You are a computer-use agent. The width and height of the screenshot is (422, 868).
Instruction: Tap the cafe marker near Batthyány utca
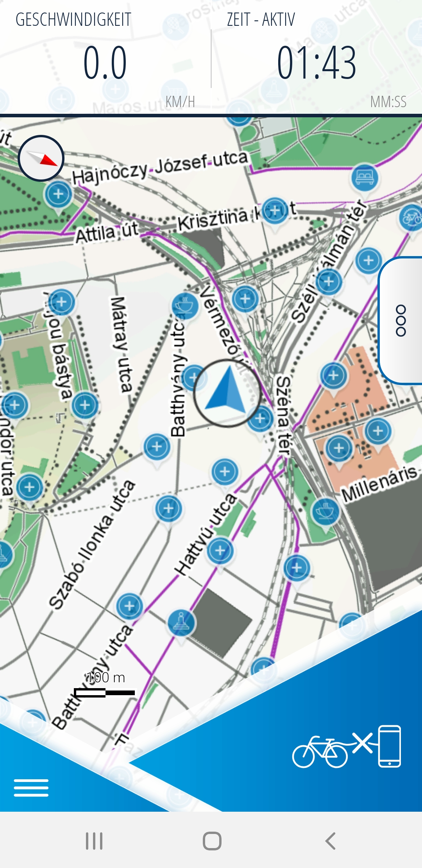185,306
